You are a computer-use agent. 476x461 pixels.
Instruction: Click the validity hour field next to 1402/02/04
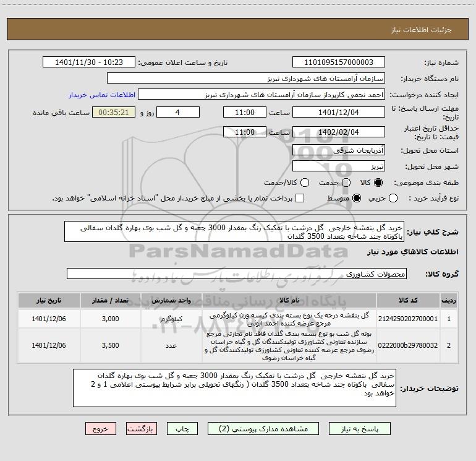click(245, 132)
